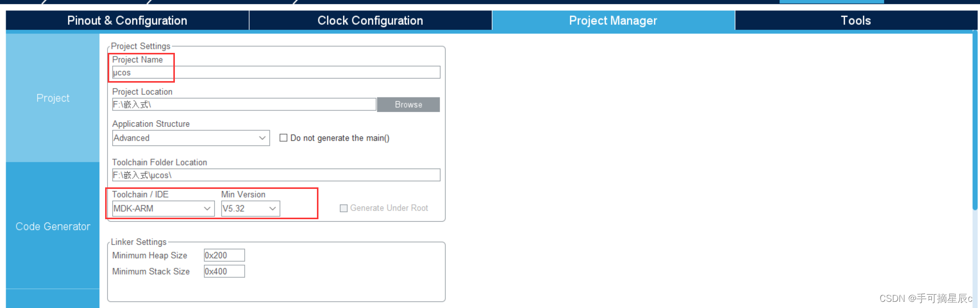Open the Project side section

tap(53, 98)
